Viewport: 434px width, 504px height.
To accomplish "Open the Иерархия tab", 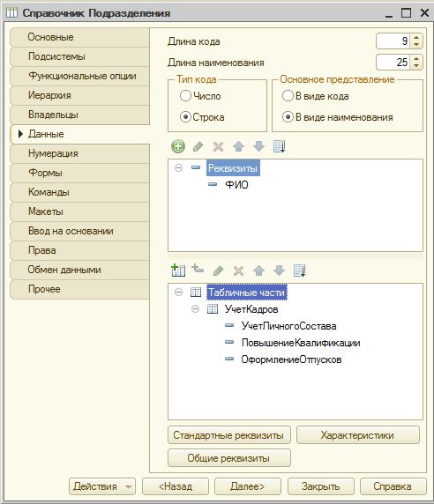I will [x=79, y=95].
